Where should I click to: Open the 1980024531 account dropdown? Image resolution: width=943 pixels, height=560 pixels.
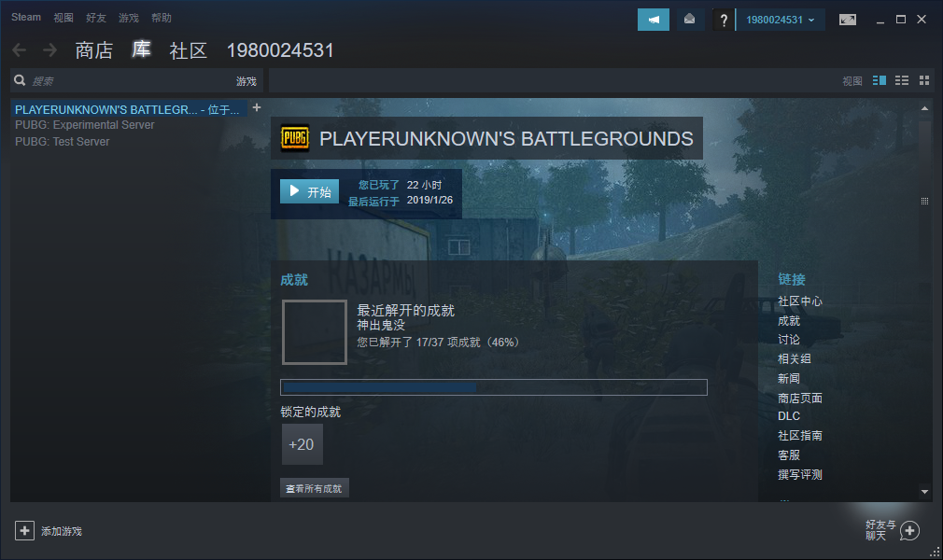click(x=781, y=20)
